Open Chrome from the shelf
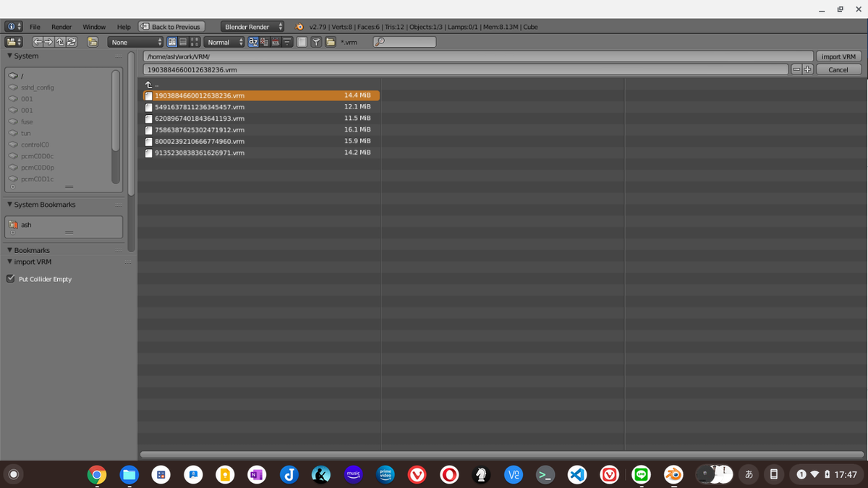The image size is (868, 488). tap(96, 474)
